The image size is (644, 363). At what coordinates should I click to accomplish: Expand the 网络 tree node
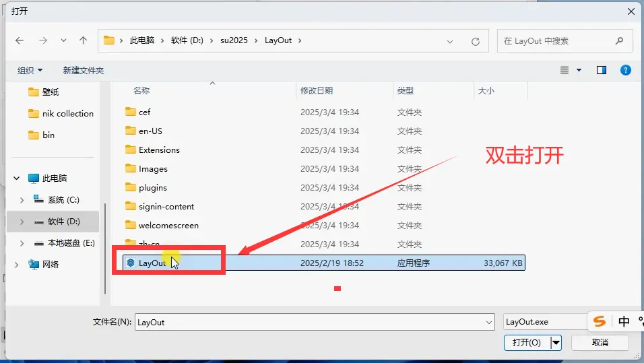coord(16,265)
